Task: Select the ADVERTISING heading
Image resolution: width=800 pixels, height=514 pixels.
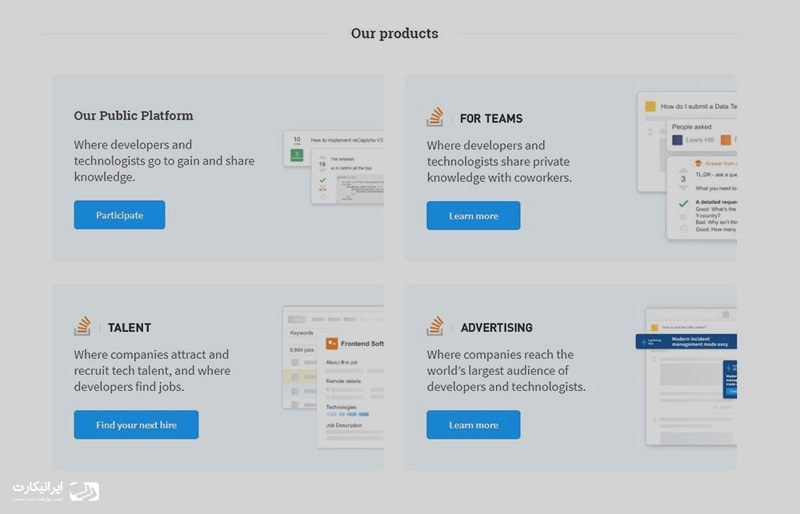Action: [496, 328]
